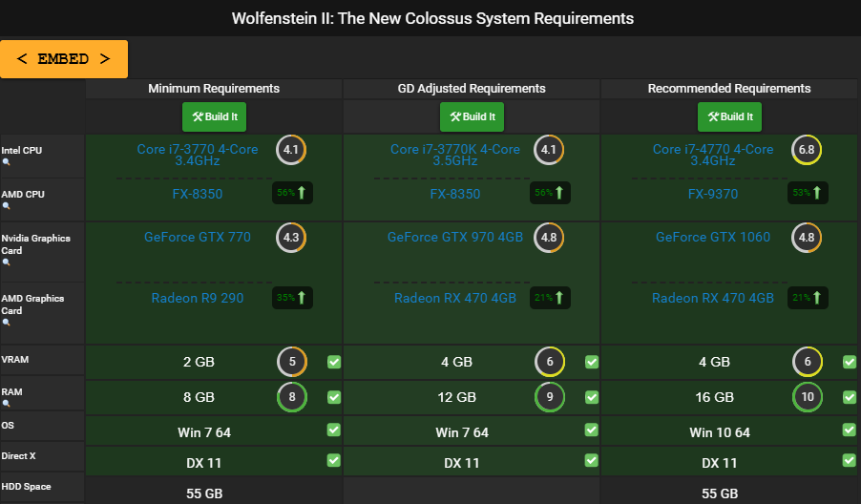The image size is (861, 504).
Task: Open the GeForce GTX 1060 link
Action: pos(713,237)
